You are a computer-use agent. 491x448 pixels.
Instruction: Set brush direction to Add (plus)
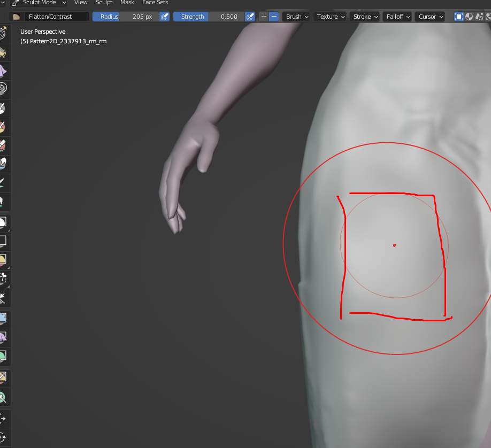click(264, 17)
